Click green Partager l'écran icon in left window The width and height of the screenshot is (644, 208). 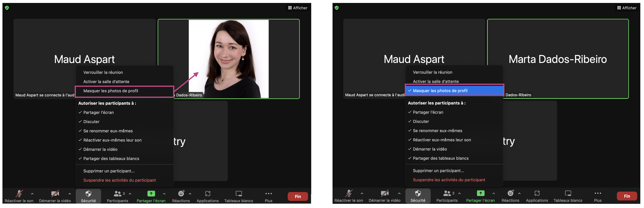tap(151, 194)
